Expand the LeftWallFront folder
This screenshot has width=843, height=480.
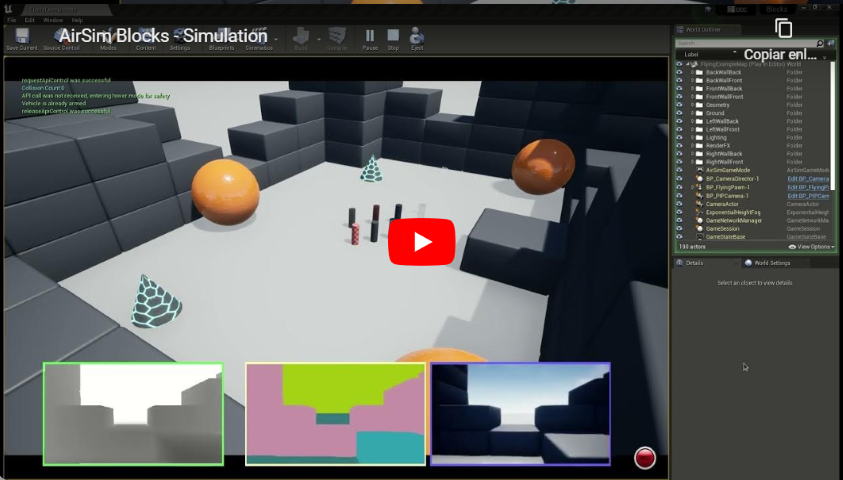coord(692,130)
